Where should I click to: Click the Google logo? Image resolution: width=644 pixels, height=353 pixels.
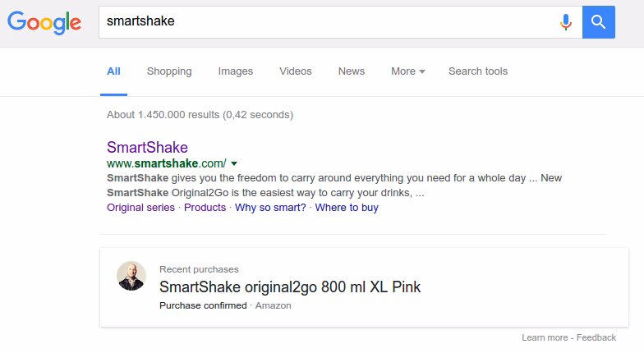44,22
